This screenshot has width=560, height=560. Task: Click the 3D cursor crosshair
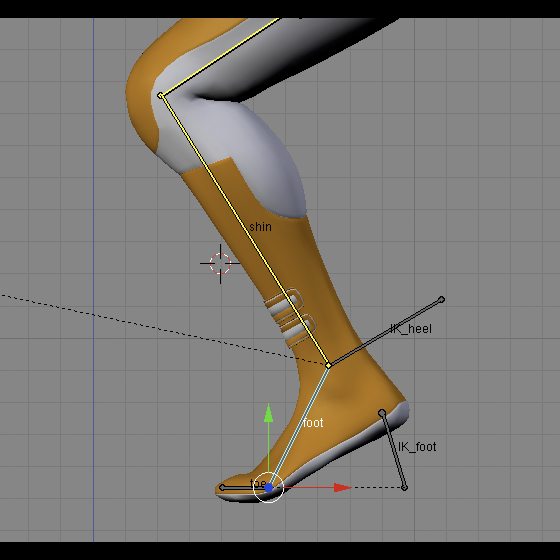tap(220, 264)
